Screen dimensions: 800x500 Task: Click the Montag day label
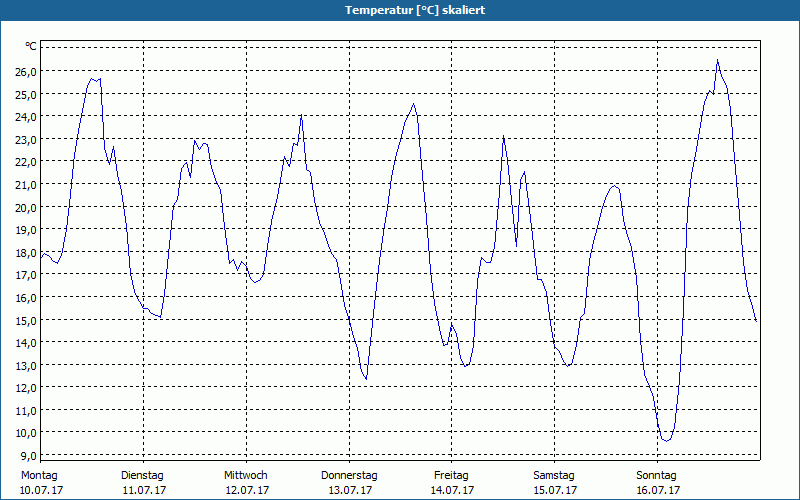(x=39, y=476)
